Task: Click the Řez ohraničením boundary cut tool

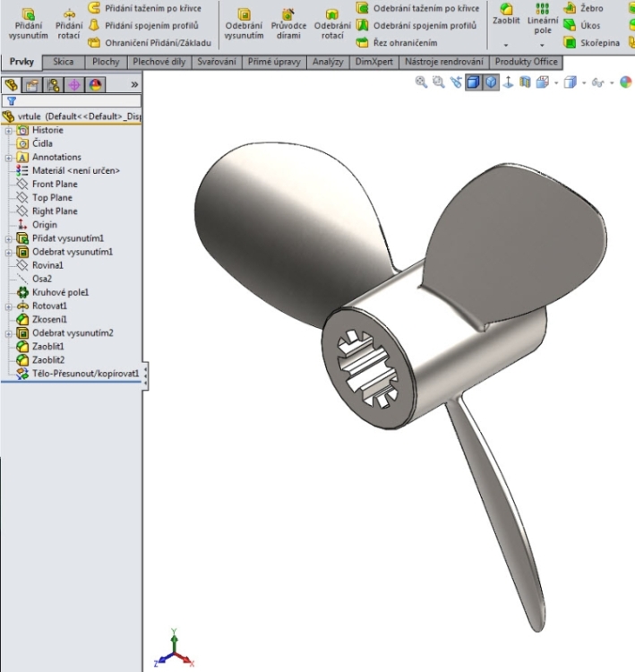Action: click(x=397, y=43)
